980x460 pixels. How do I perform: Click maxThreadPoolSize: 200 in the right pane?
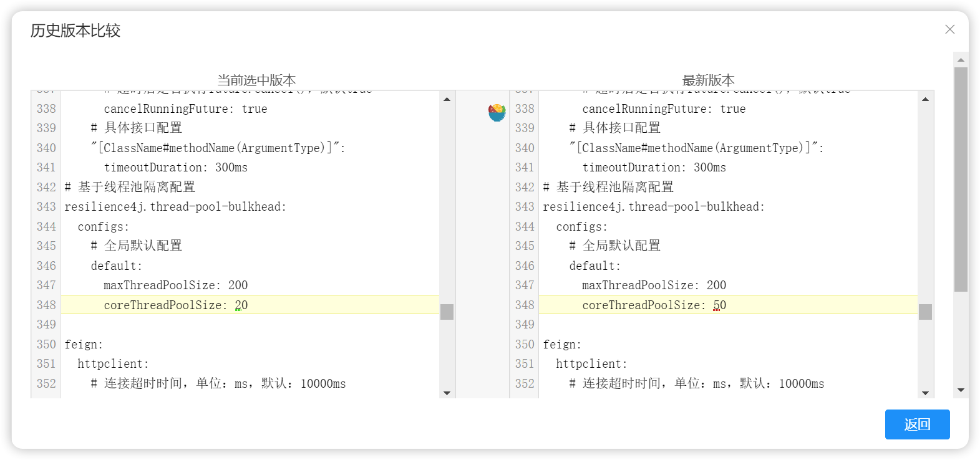point(654,285)
